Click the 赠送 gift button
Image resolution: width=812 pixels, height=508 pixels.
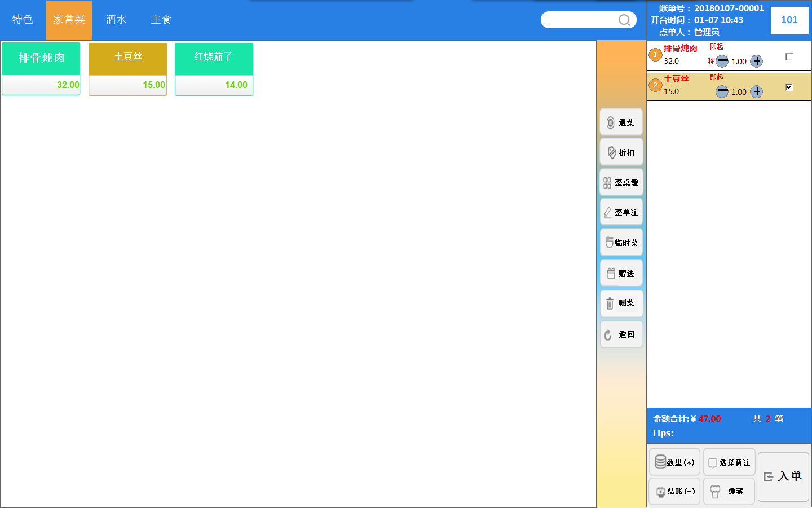point(621,273)
